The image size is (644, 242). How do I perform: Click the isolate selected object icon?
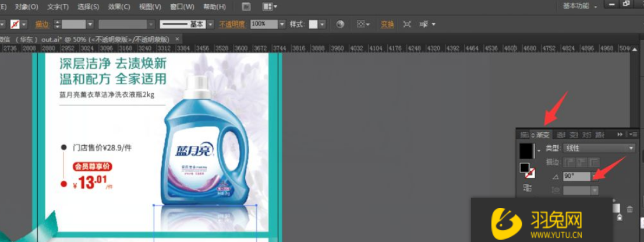tap(407, 24)
